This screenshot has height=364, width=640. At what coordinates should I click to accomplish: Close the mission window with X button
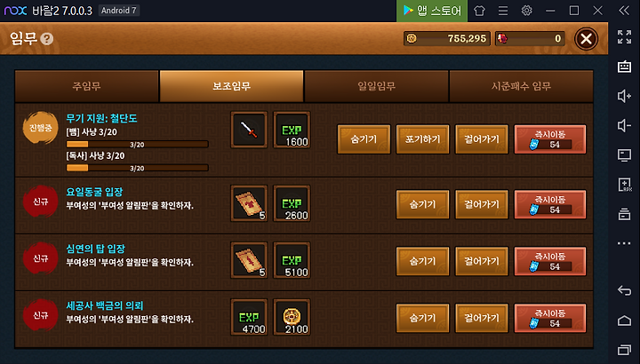(586, 39)
